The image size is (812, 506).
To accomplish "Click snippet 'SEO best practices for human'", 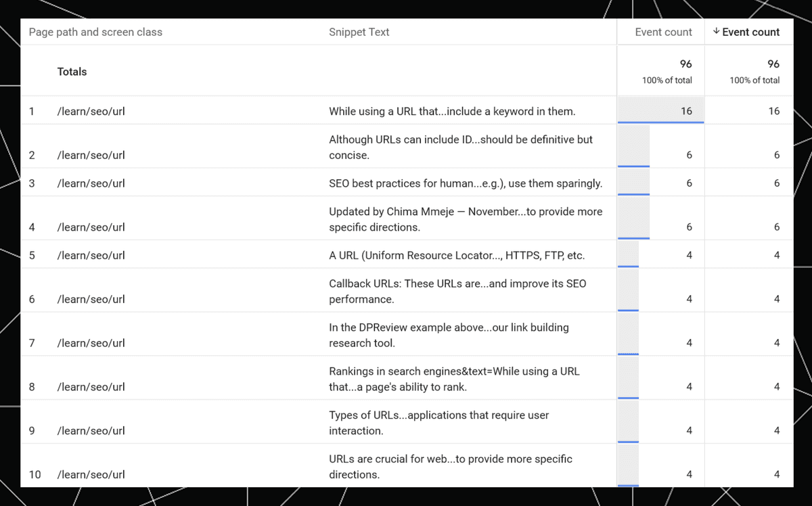I will (466, 183).
